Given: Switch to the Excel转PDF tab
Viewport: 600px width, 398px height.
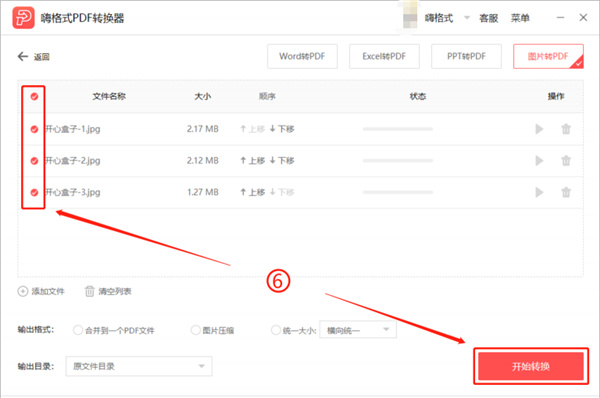Looking at the screenshot, I should tap(384, 56).
